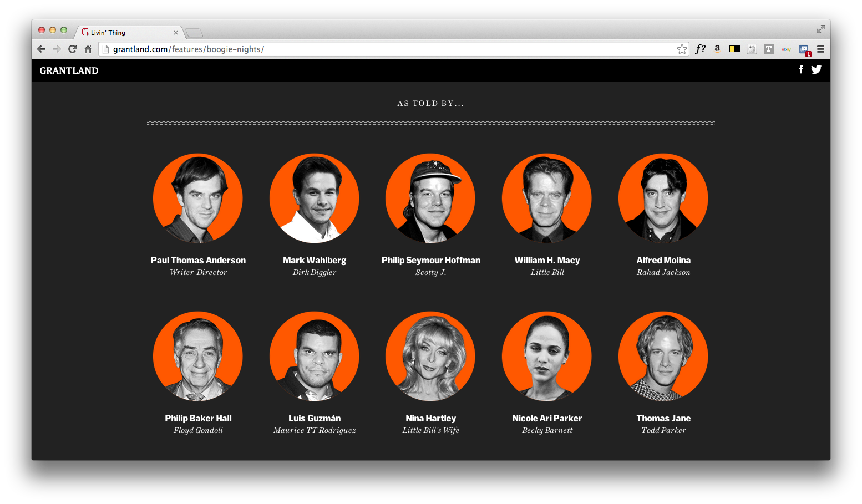The image size is (862, 504).
Task: Click the address bar URL field
Action: click(388, 49)
